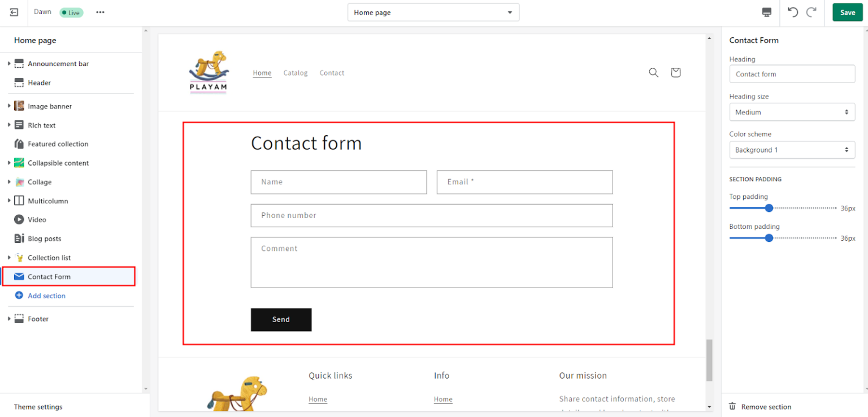Click the cart icon in store preview
The height and width of the screenshot is (417, 868).
pos(675,72)
